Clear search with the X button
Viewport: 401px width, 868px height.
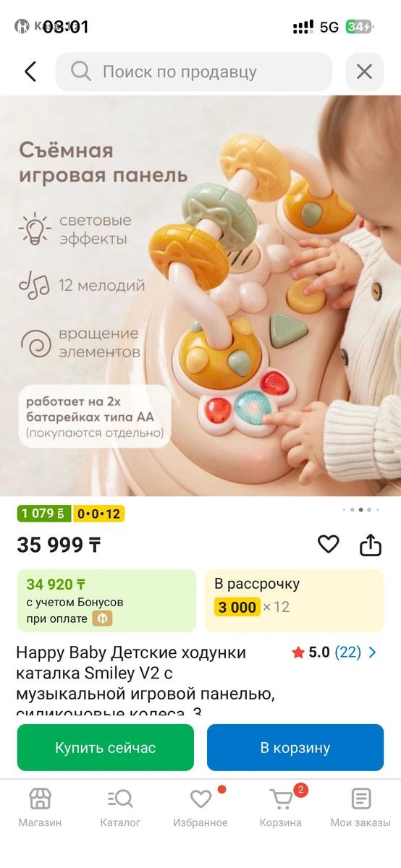364,72
